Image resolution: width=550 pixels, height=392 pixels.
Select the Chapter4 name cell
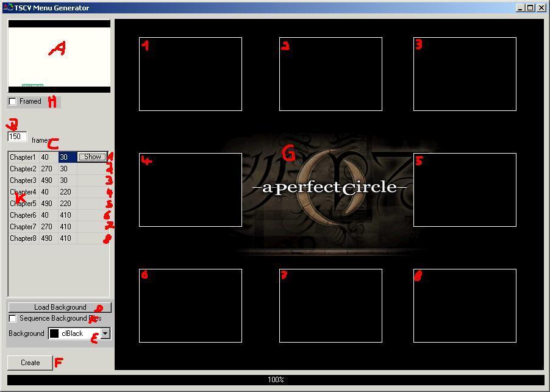click(x=24, y=192)
